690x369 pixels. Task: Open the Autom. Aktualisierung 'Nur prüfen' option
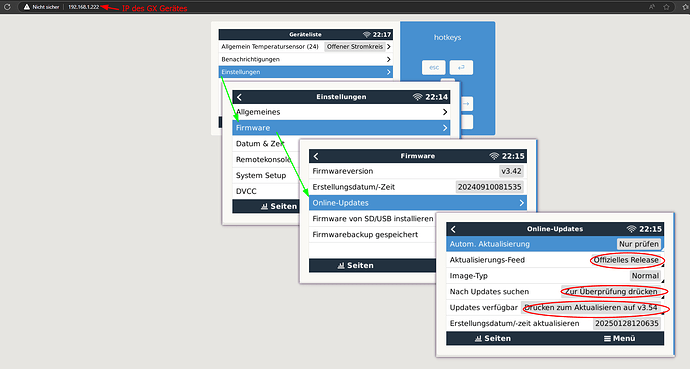point(639,244)
